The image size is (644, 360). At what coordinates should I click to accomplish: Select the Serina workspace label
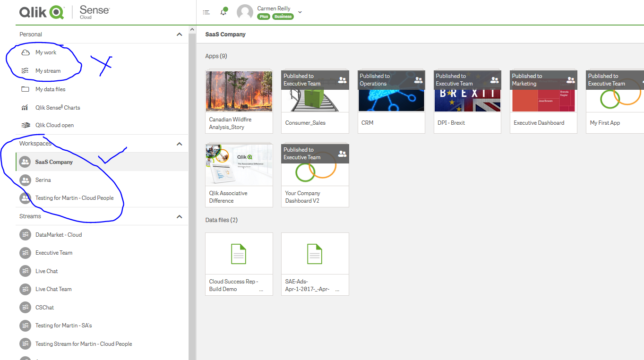click(43, 180)
